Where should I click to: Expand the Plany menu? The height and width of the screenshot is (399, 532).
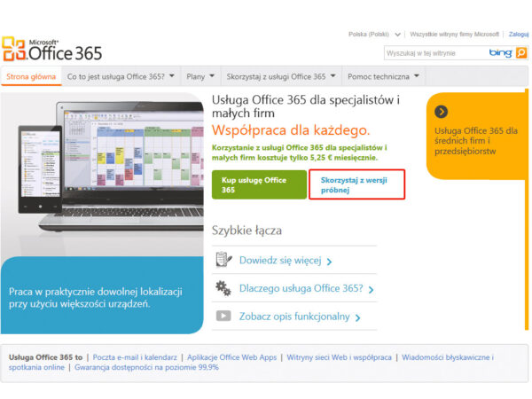click(x=199, y=77)
